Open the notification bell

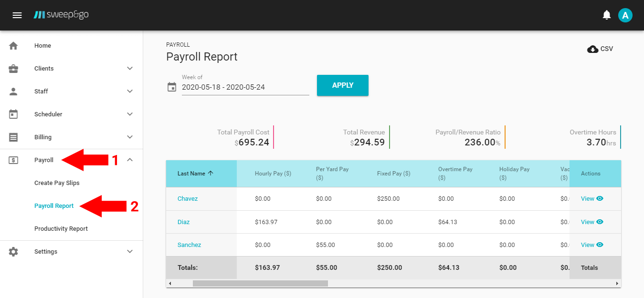[x=606, y=15]
